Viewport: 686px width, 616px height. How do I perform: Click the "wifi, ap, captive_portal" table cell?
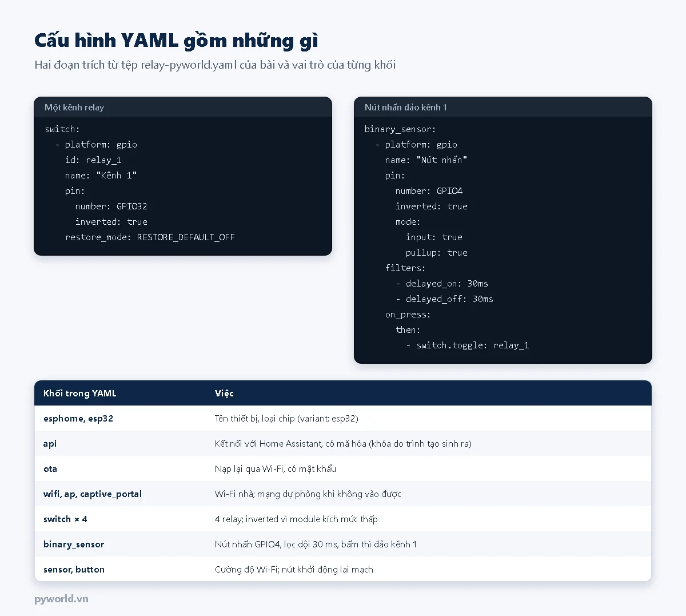pos(93,494)
